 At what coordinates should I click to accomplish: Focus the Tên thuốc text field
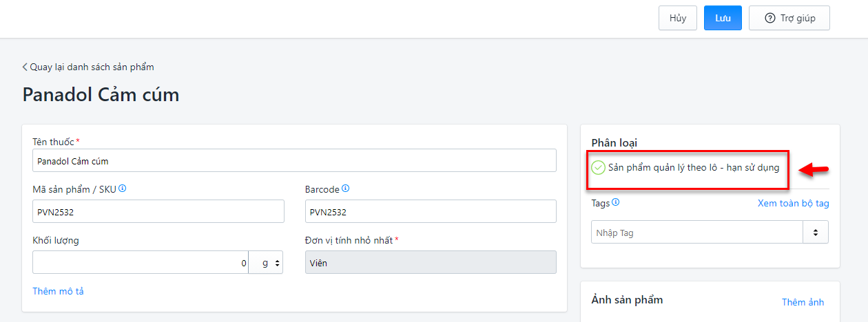coord(294,160)
